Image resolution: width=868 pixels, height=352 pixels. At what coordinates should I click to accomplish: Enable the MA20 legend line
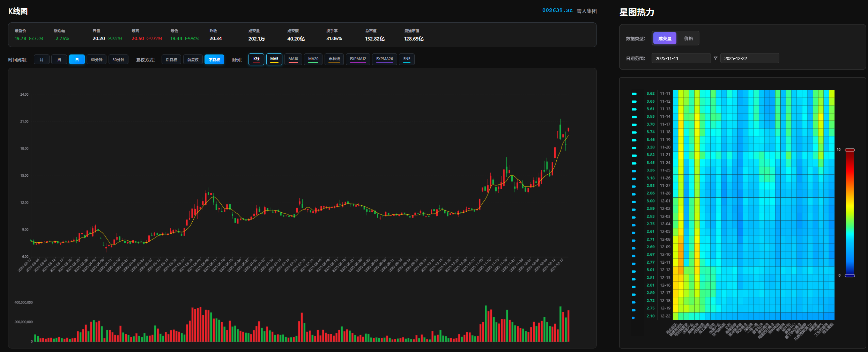click(313, 59)
